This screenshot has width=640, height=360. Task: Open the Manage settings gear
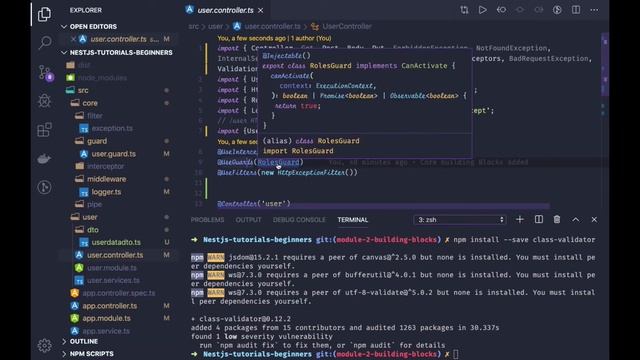44,345
